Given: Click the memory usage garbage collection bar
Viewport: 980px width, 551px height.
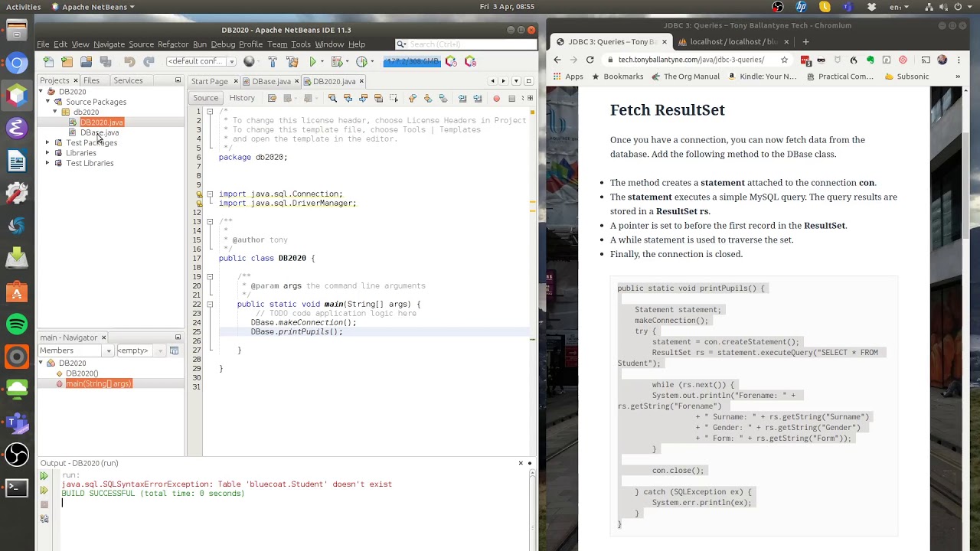Looking at the screenshot, I should pyautogui.click(x=412, y=61).
